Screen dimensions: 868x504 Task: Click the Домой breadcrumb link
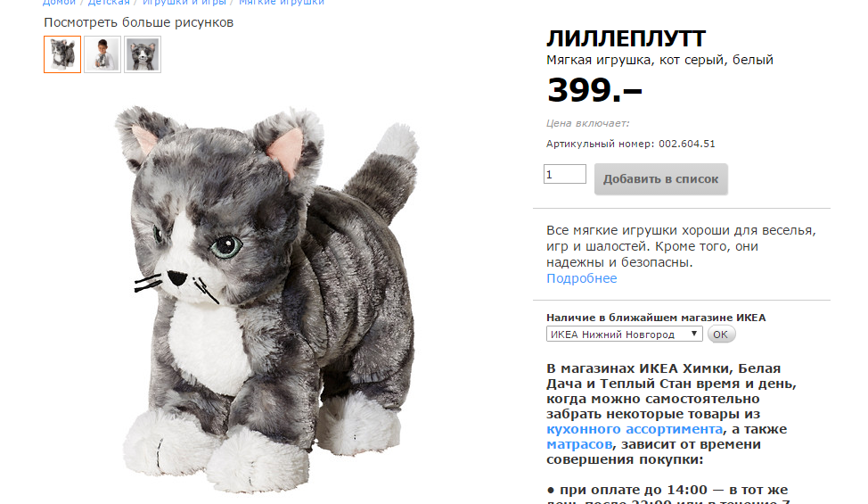point(59,3)
